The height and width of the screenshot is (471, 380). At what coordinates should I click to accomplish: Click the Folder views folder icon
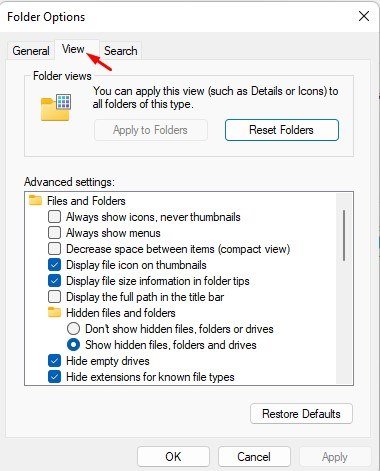tap(56, 107)
